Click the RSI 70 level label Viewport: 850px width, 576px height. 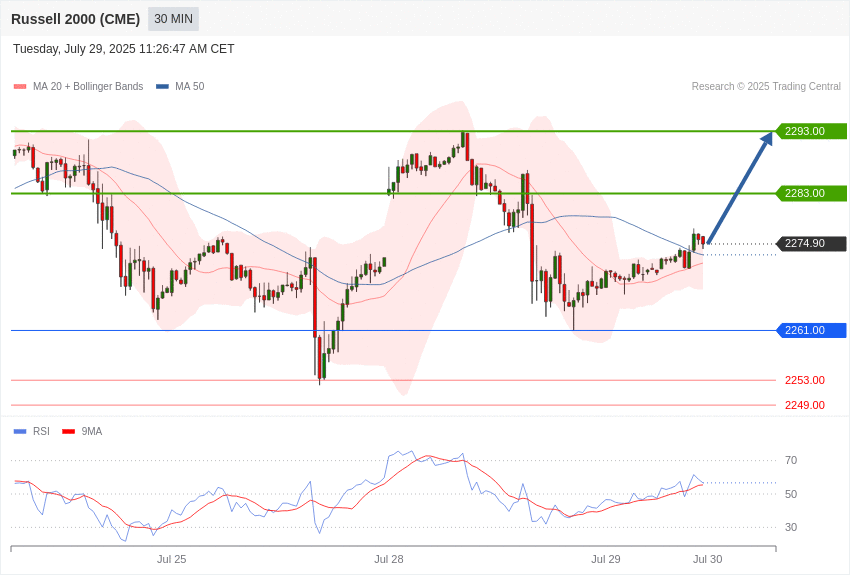pyautogui.click(x=791, y=461)
